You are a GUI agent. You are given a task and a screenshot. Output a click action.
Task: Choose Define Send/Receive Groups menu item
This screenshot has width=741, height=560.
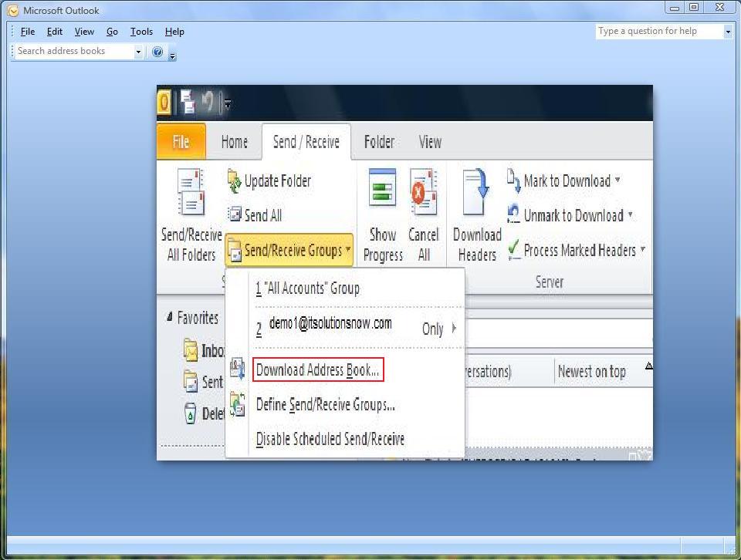point(325,405)
